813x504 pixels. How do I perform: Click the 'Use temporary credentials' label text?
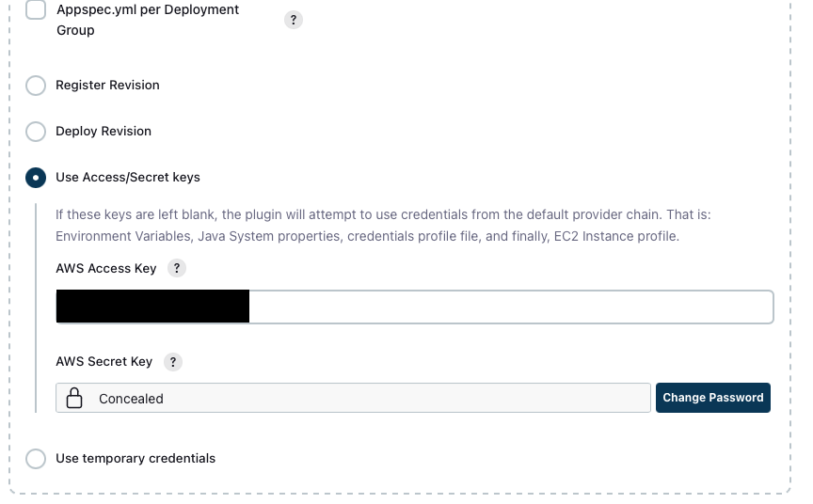coord(135,459)
